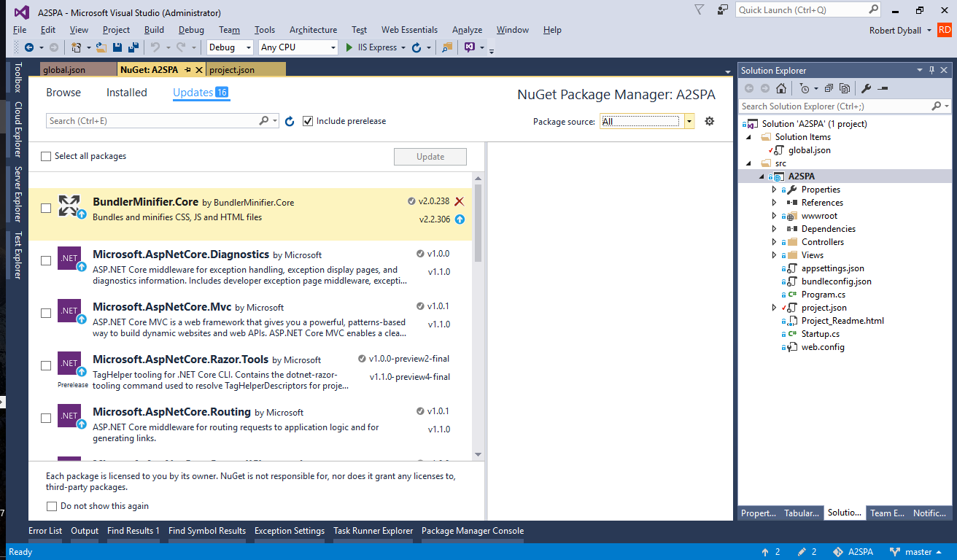
Task: Close the NuGet: A2SPA tab
Action: click(x=199, y=70)
